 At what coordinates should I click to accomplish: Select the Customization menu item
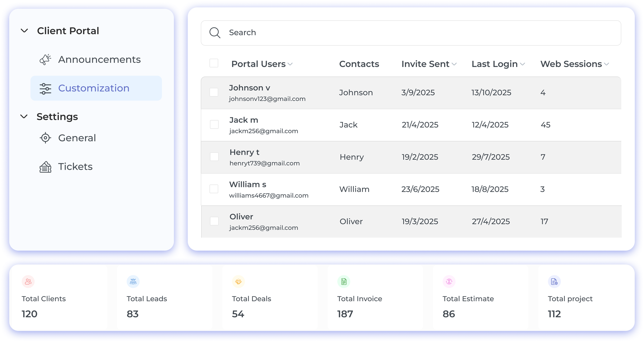click(x=96, y=88)
